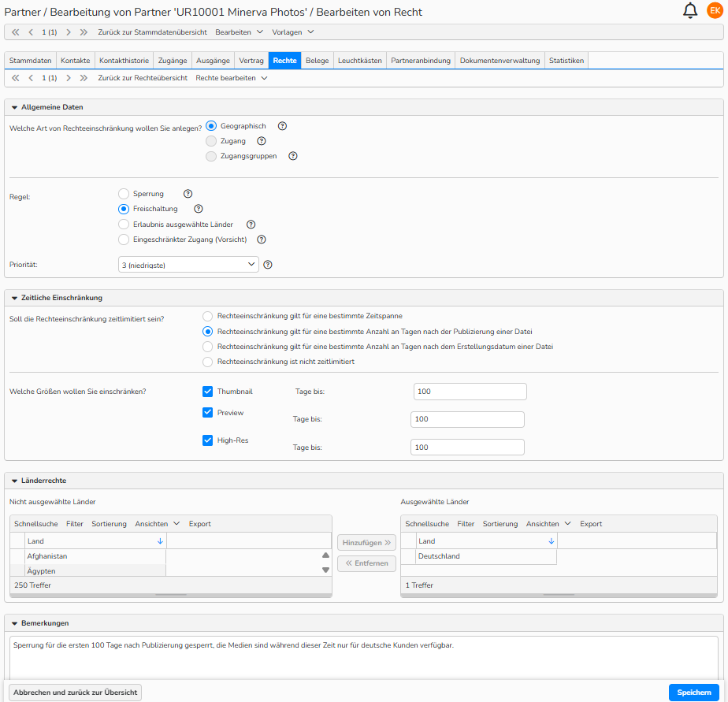
Task: Uncheck the Preview checkbox
Action: 207,412
